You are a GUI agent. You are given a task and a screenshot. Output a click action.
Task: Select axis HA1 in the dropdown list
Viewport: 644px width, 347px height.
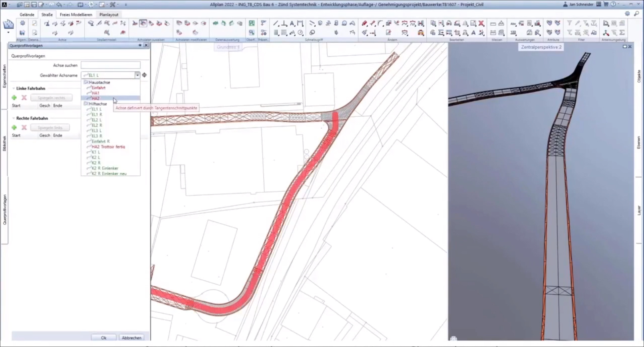tap(111, 93)
